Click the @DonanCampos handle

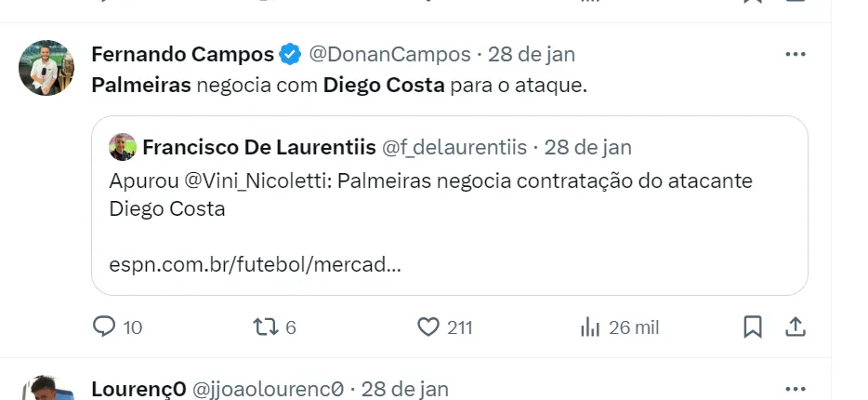click(388, 54)
